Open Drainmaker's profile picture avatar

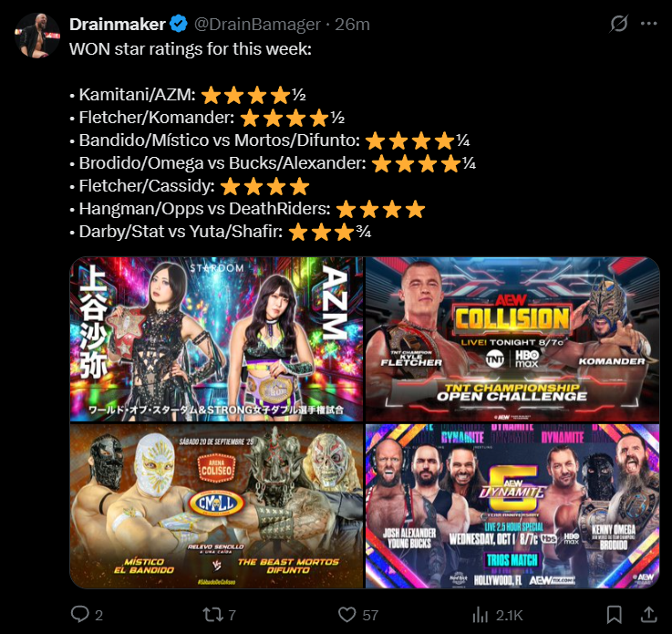click(x=36, y=36)
